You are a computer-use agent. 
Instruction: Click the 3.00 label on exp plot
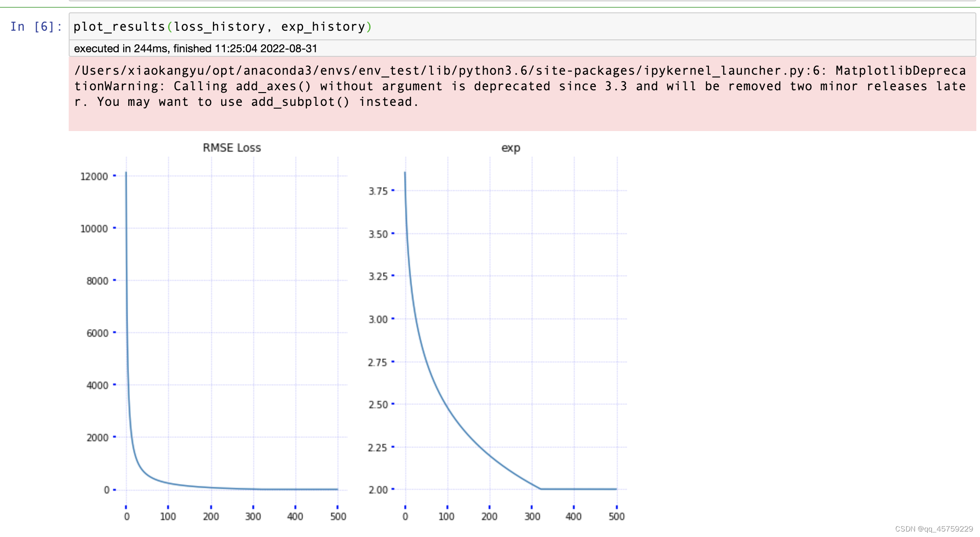tap(378, 319)
